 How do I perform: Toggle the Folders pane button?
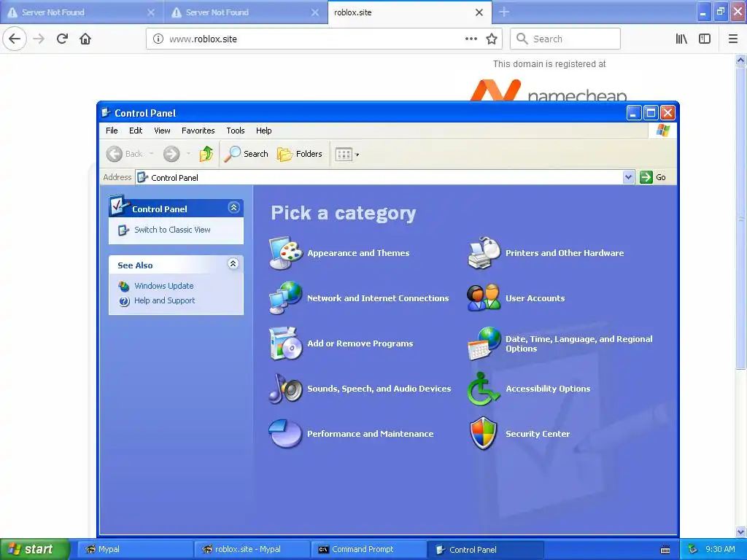300,154
